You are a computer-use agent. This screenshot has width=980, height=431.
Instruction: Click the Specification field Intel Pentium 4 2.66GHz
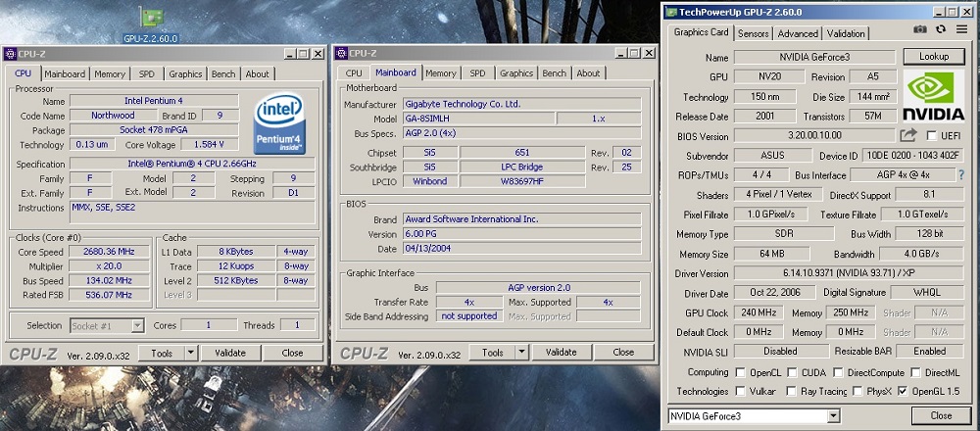pos(192,165)
